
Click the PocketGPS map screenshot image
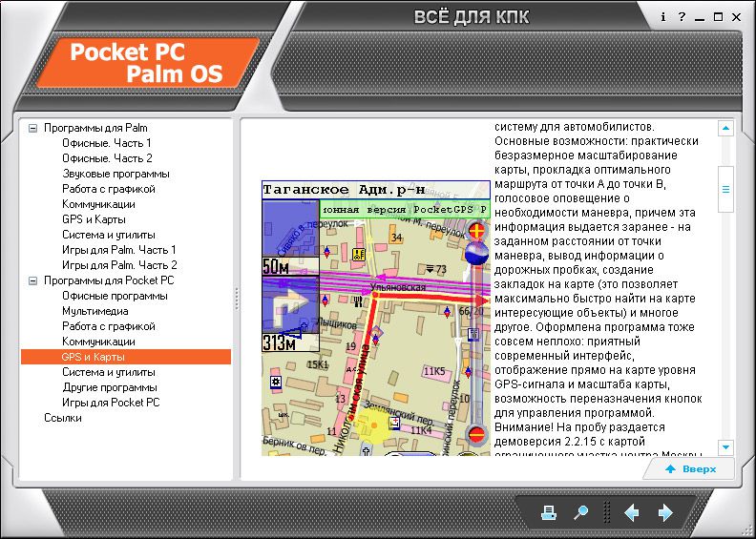point(375,318)
